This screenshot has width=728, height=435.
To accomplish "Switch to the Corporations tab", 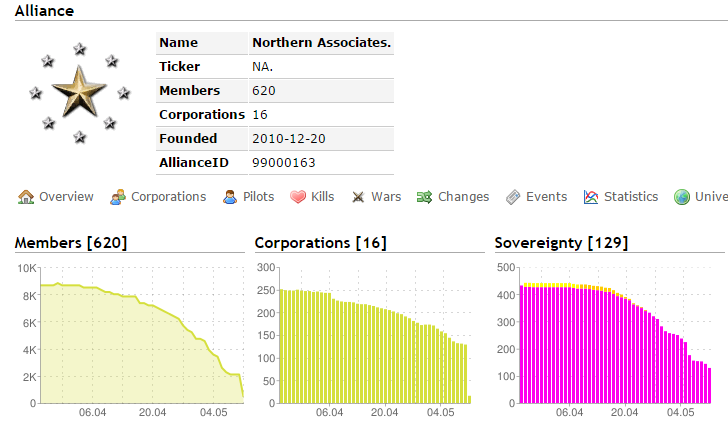I will [169, 197].
